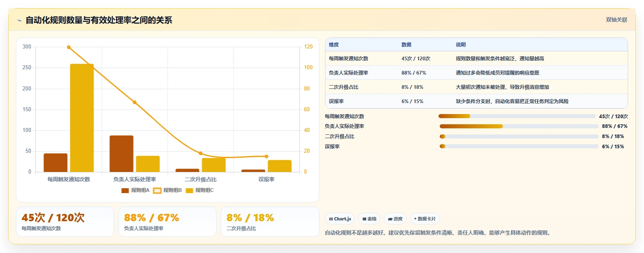This screenshot has width=644, height=253.
Task: Open the 8% / 18% stat card
Action: click(270, 222)
